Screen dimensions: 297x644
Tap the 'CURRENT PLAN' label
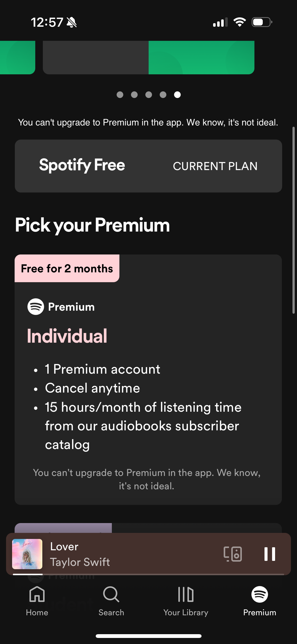click(215, 166)
